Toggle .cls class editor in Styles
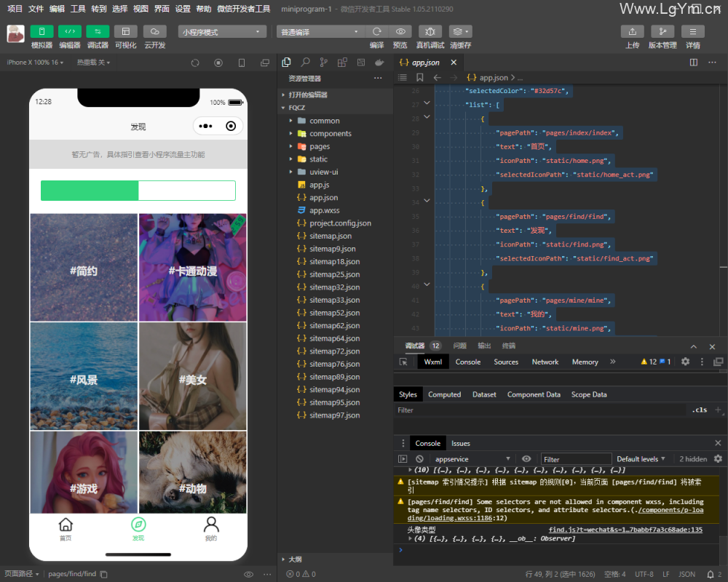The height and width of the screenshot is (582, 728). (x=700, y=410)
